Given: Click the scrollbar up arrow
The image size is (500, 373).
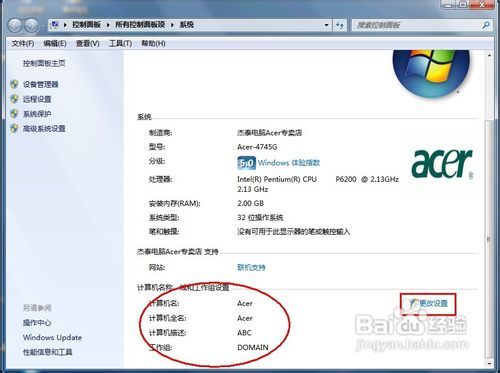Looking at the screenshot, I should 489,55.
